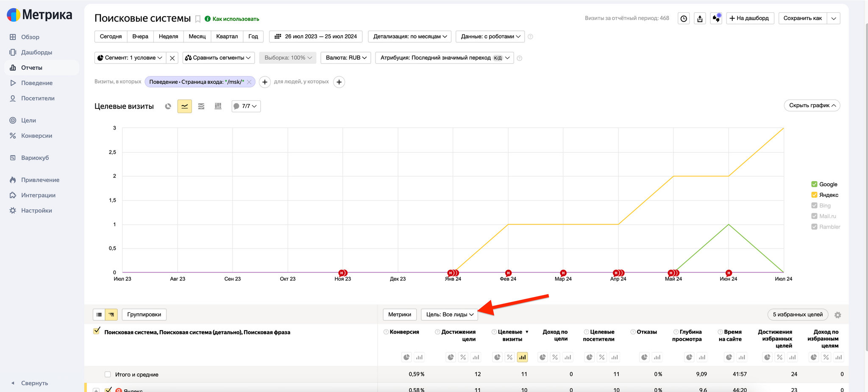868x392 pixels.
Task: Select the line chart view
Action: point(185,106)
